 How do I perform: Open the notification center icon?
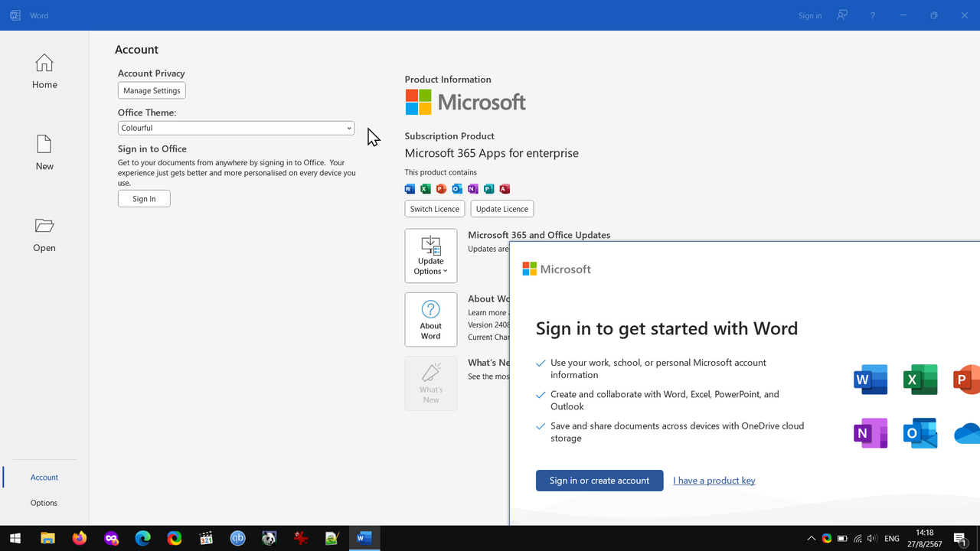tap(959, 539)
